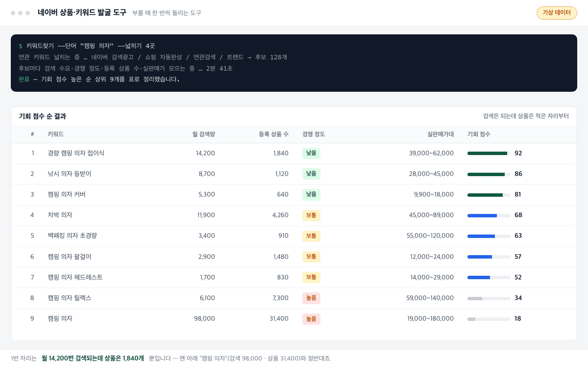This screenshot has width=588, height=368.
Task: Click the score bar valued 18
Action: pyautogui.click(x=489, y=319)
